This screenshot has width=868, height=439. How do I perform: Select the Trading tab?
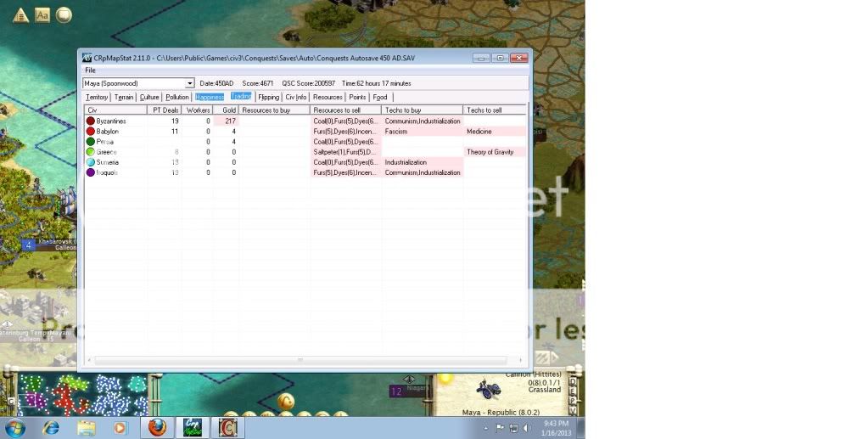[x=241, y=97]
